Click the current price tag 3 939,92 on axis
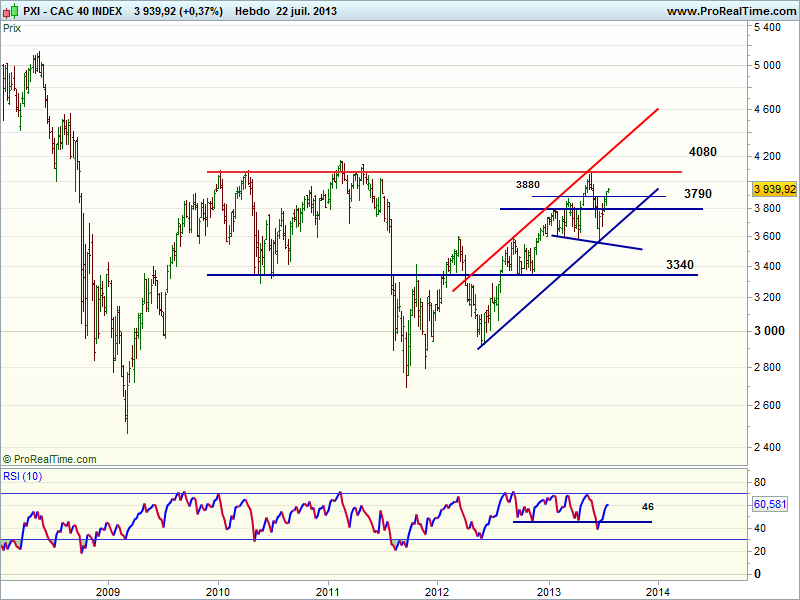This screenshot has width=800, height=600. tap(774, 189)
